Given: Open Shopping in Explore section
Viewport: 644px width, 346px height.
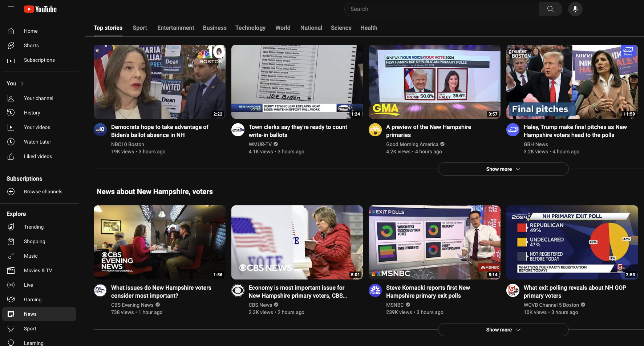Looking at the screenshot, I should coord(39,241).
